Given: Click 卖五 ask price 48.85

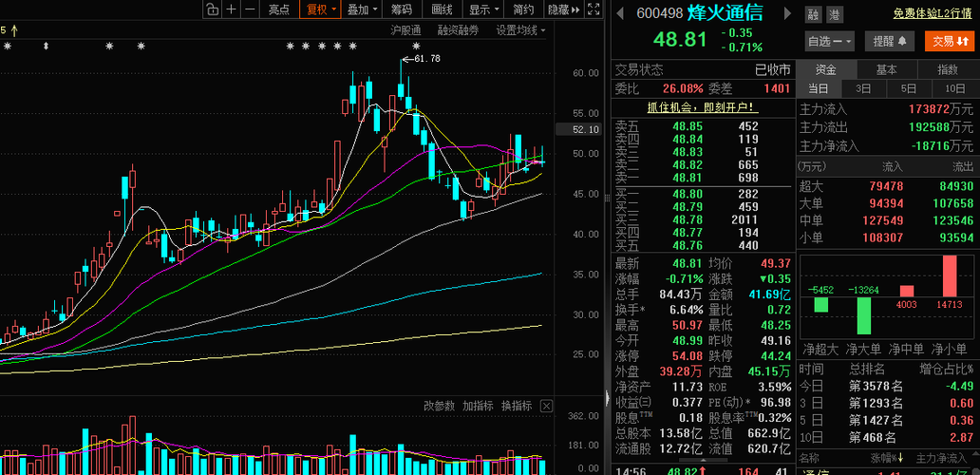Looking at the screenshot, I should tap(688, 126).
